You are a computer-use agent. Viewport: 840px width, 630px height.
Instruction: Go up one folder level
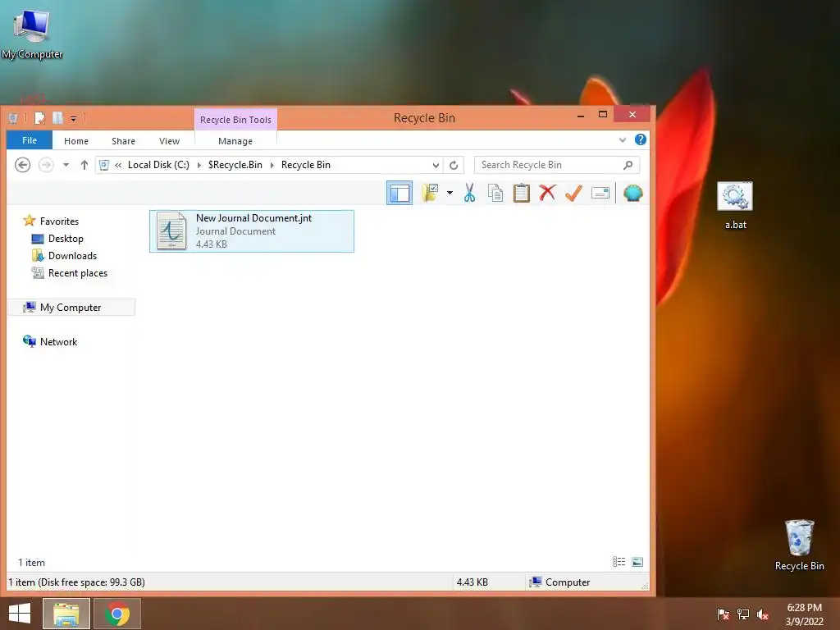pyautogui.click(x=84, y=165)
